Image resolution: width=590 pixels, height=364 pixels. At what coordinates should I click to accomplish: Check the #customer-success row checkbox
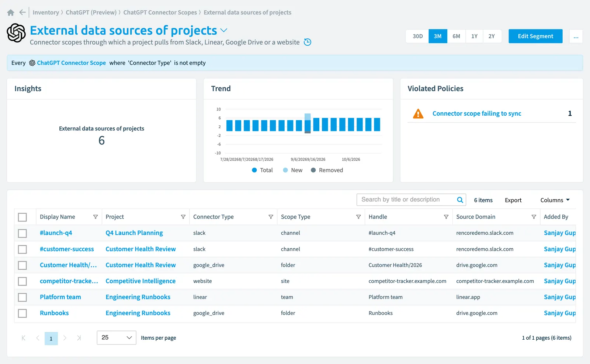pos(22,249)
